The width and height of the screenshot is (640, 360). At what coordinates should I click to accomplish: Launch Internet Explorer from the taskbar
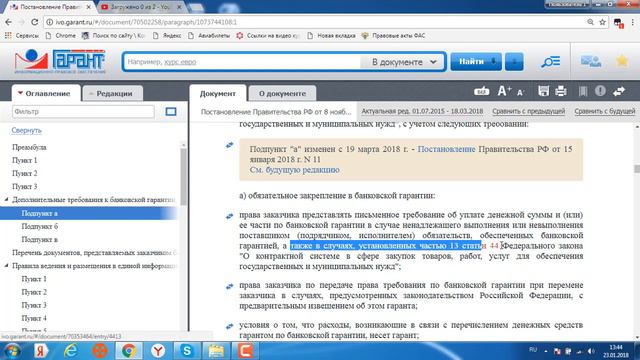[71, 351]
